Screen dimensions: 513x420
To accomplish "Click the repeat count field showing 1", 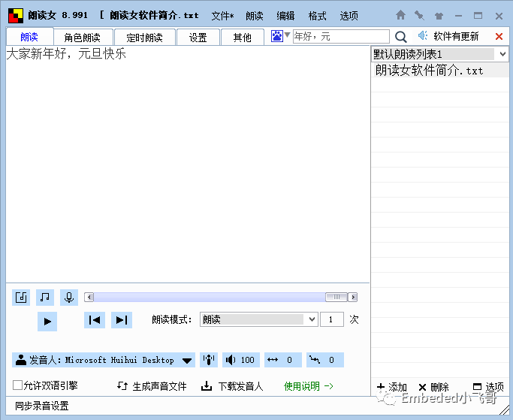I will click(332, 319).
